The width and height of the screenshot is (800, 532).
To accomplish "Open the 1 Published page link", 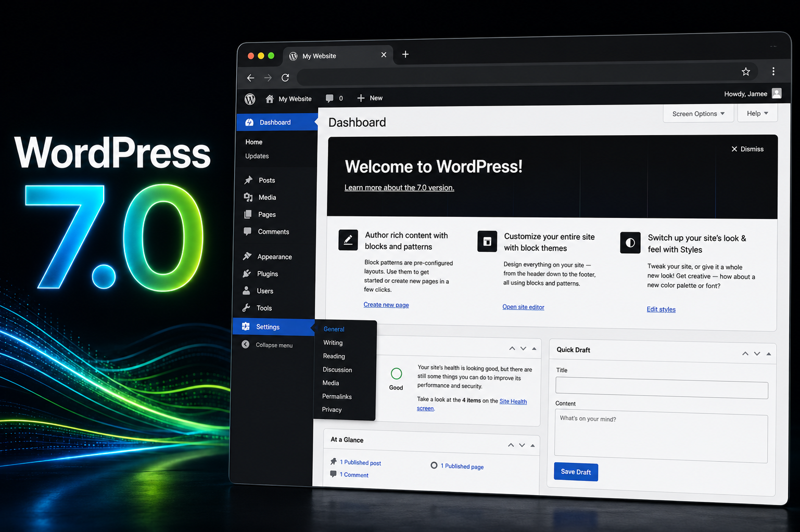I will [x=462, y=466].
